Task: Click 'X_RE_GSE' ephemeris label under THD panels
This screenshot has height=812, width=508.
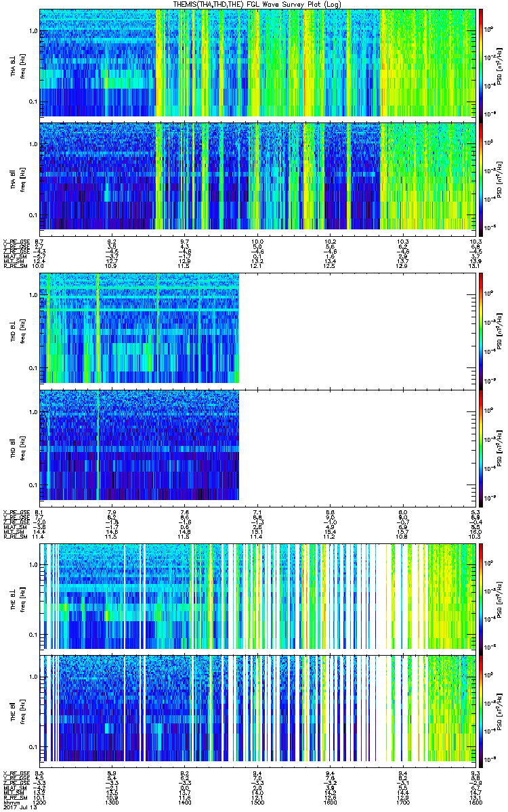Action: (15, 512)
